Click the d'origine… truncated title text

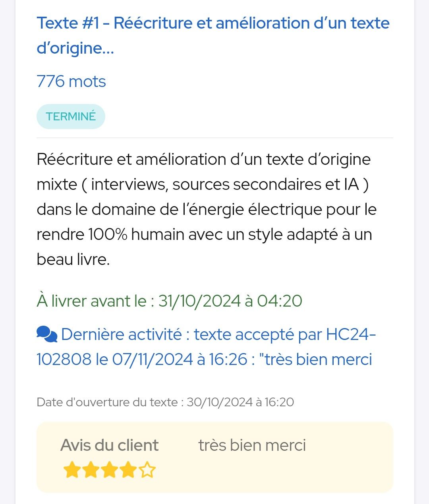coord(75,48)
